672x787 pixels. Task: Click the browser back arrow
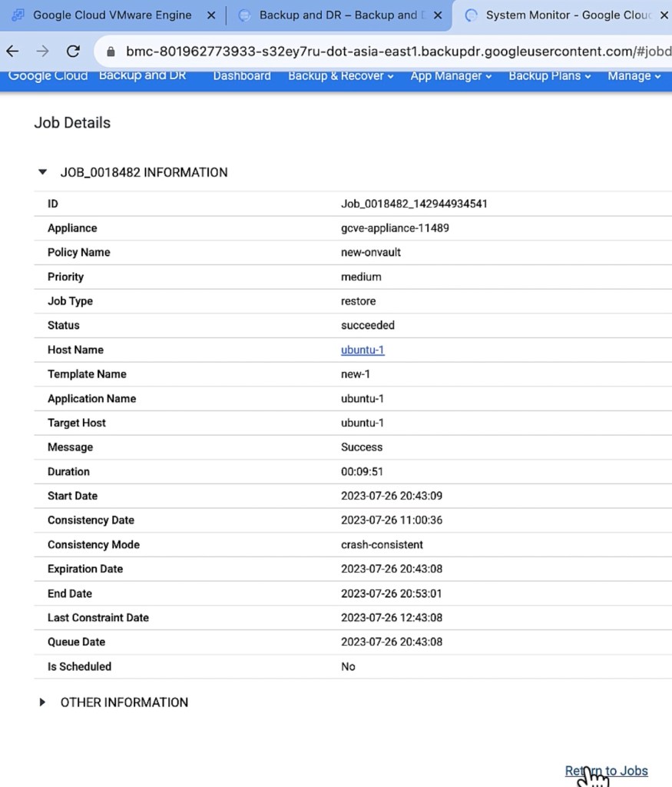point(12,51)
